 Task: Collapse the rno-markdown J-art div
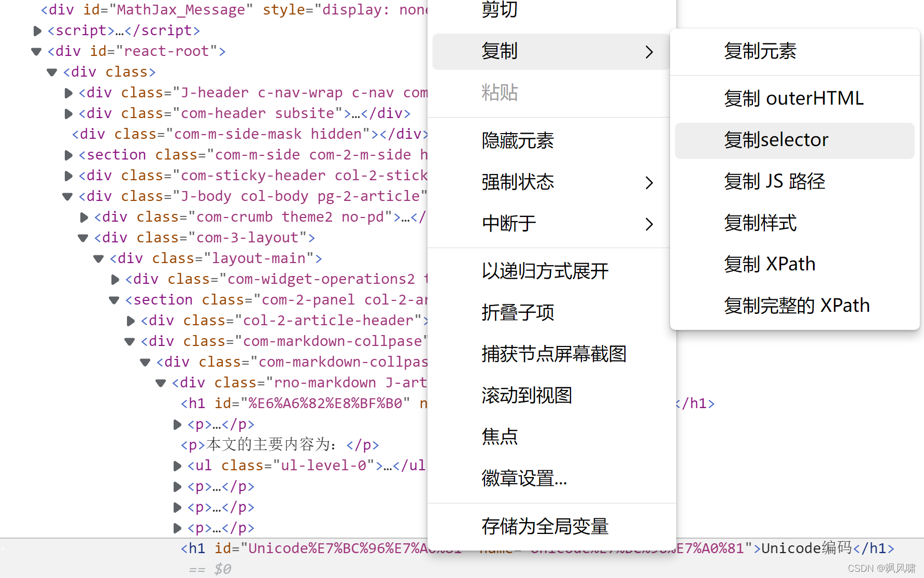coord(161,383)
